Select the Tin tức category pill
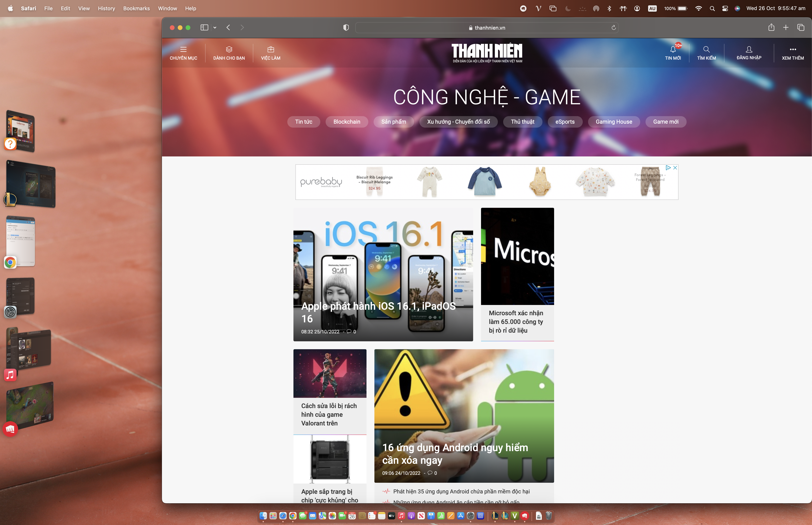Image resolution: width=812 pixels, height=525 pixels. (x=304, y=122)
